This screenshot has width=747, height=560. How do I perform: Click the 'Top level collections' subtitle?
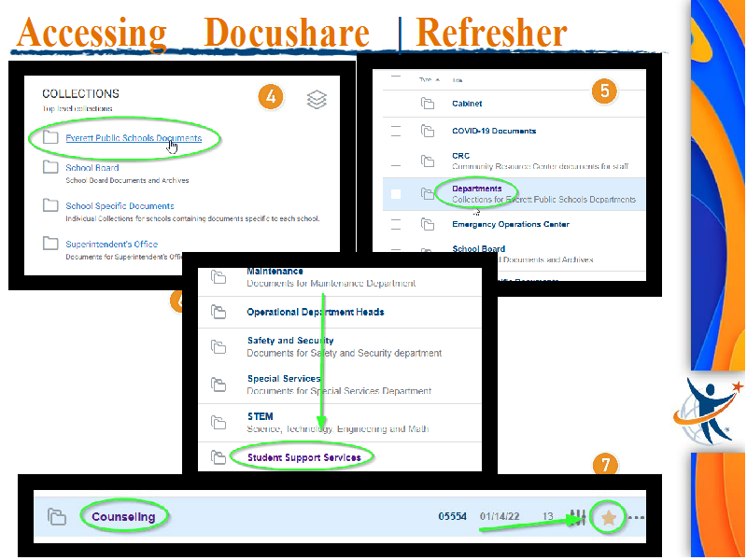78,108
